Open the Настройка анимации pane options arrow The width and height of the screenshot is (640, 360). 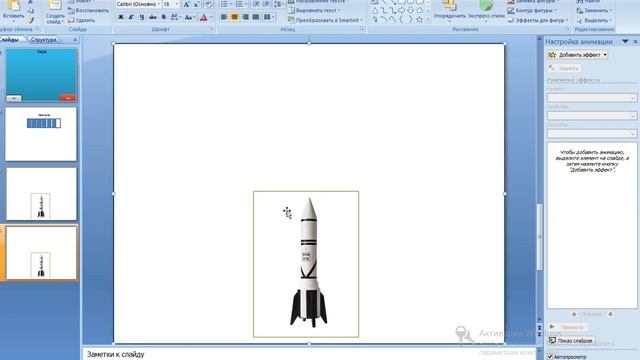pyautogui.click(x=625, y=42)
